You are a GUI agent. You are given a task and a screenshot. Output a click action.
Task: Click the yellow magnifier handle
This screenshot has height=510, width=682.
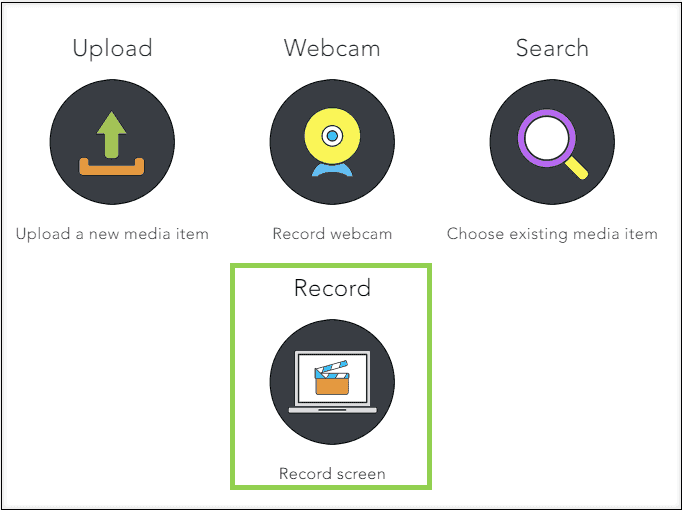click(x=577, y=168)
